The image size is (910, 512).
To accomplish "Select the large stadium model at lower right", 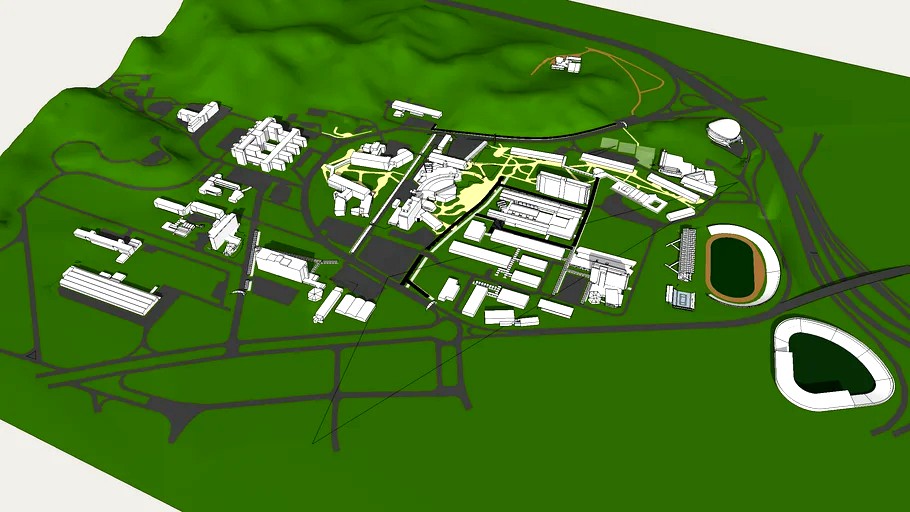I will 834,363.
